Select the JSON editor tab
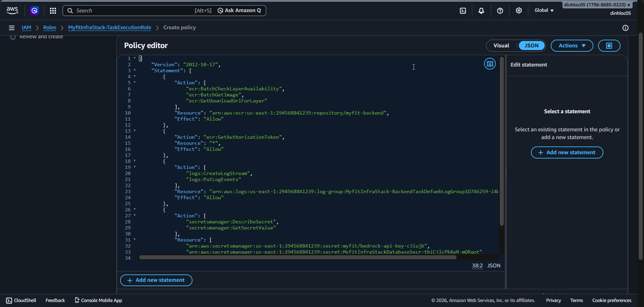 click(531, 45)
